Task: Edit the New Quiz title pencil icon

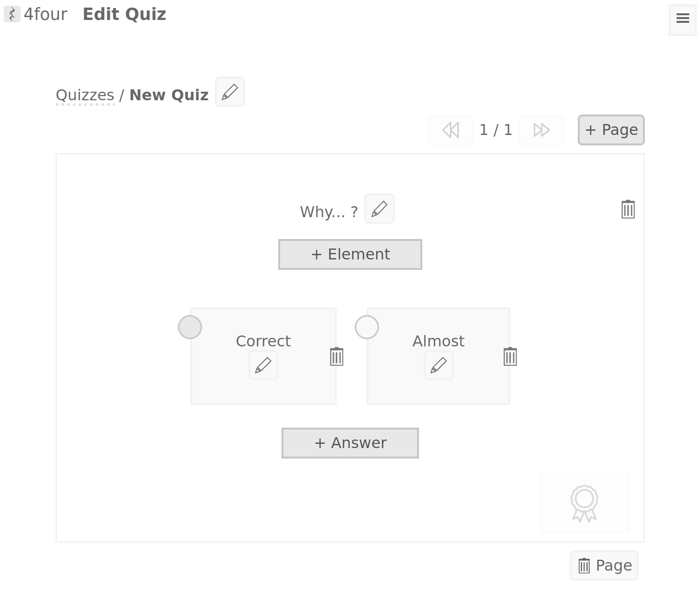Action: (230, 92)
